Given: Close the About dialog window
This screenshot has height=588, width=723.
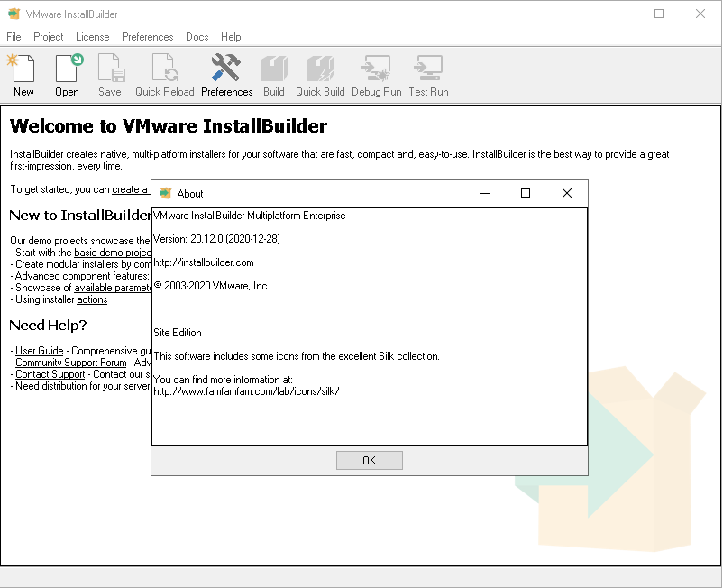Looking at the screenshot, I should coord(567,193).
